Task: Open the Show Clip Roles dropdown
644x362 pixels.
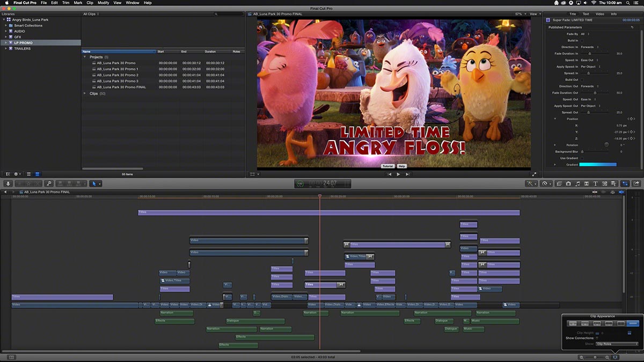Action: (x=617, y=344)
